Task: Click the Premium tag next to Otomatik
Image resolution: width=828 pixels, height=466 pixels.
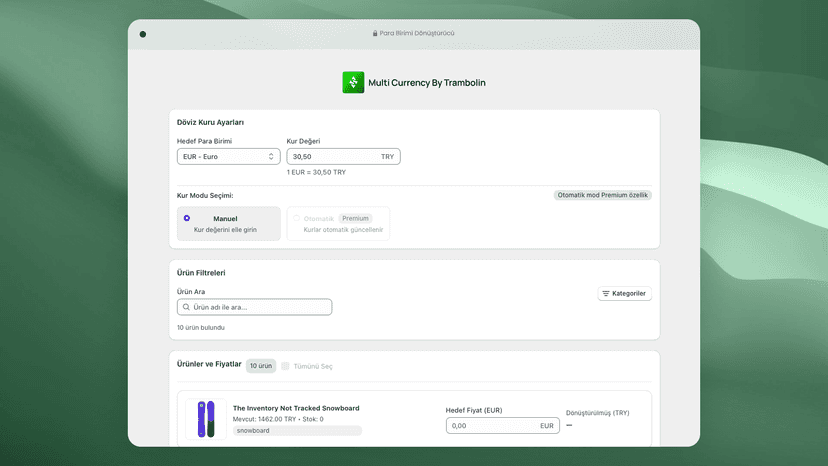Action: point(355,218)
